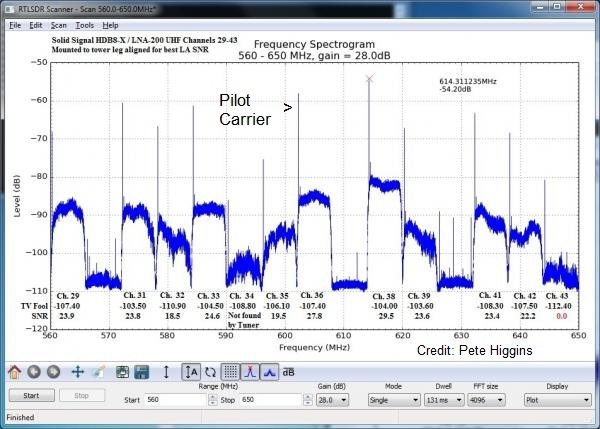Viewport: 600px width, 429px height.
Task: Open the Tools menu
Action: pos(84,24)
